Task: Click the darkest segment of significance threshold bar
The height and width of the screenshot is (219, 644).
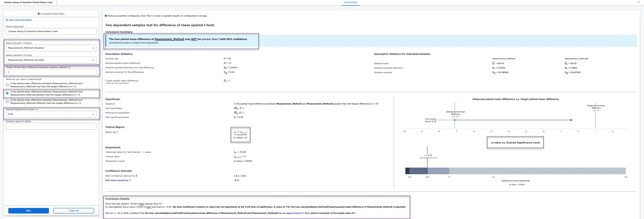Action: 407,171
